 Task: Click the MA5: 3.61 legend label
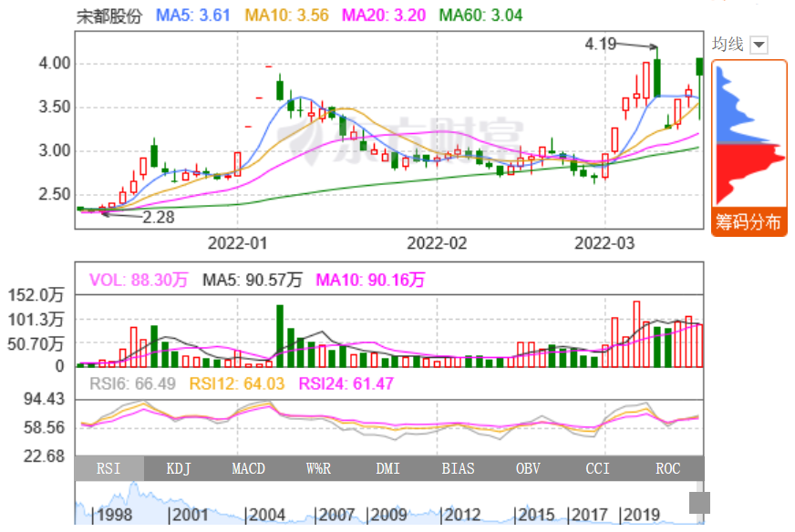tap(193, 15)
